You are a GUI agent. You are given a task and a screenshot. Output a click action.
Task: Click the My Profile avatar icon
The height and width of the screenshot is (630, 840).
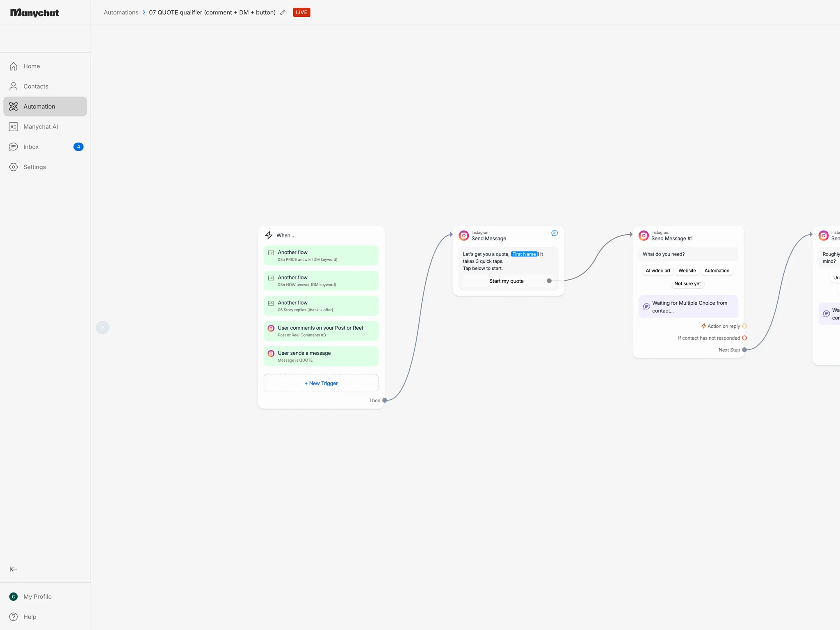[x=14, y=596]
